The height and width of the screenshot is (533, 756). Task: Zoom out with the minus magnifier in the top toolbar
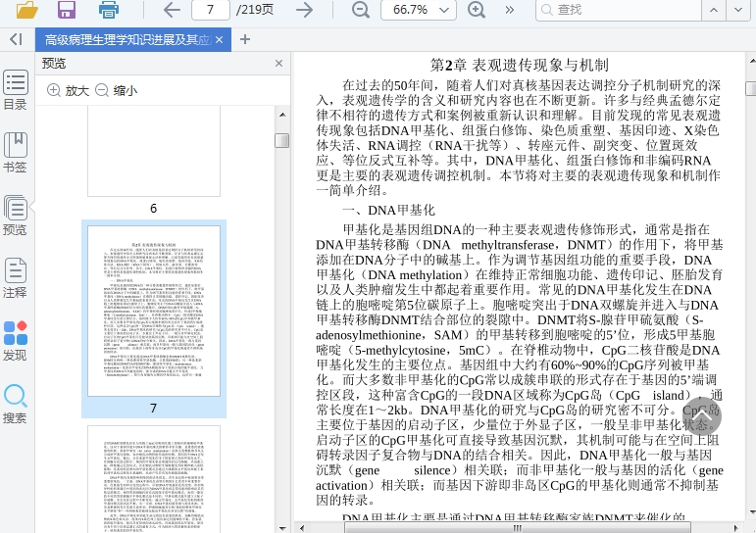point(360,10)
